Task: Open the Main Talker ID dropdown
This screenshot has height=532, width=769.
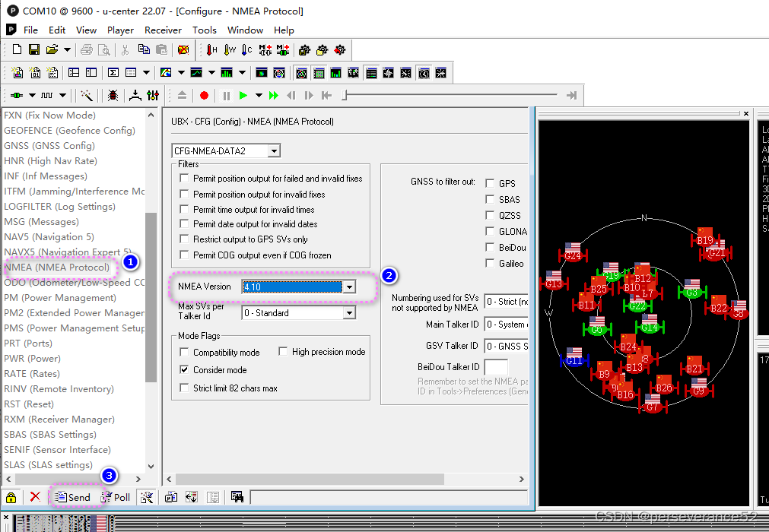Action: pos(506,325)
